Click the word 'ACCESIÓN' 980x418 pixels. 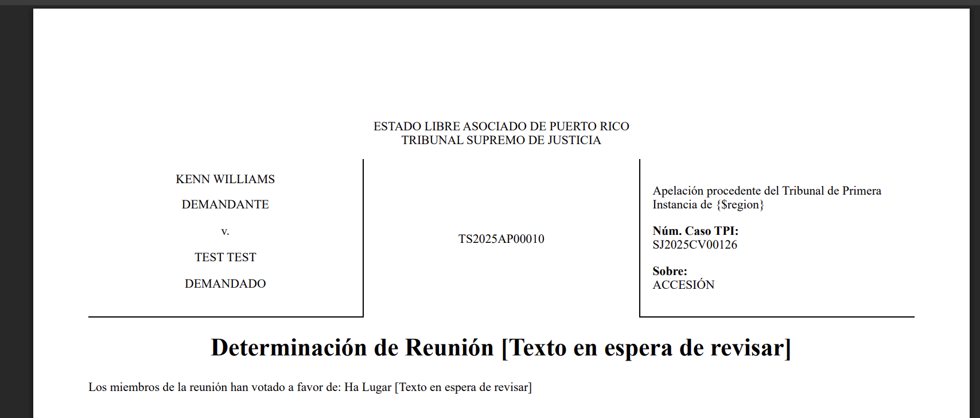click(x=683, y=285)
